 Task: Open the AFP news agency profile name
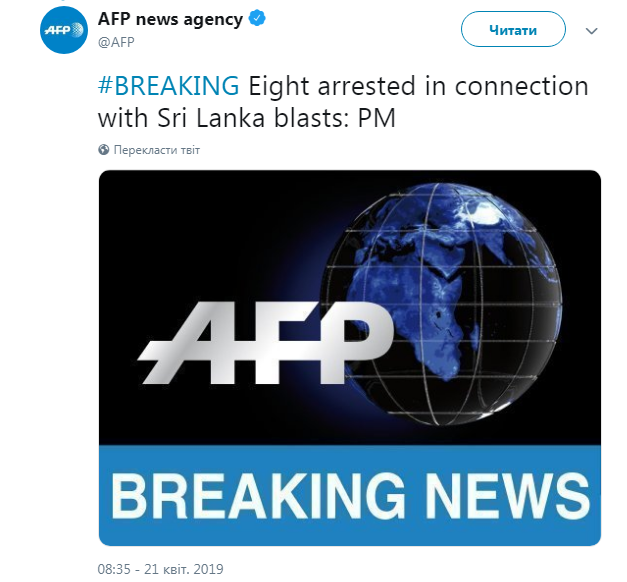170,20
